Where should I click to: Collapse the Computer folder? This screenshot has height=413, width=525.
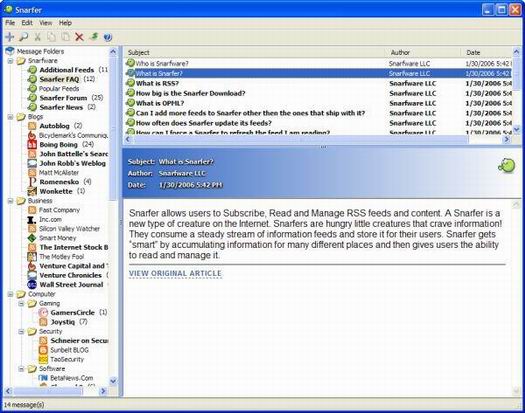pos(11,294)
